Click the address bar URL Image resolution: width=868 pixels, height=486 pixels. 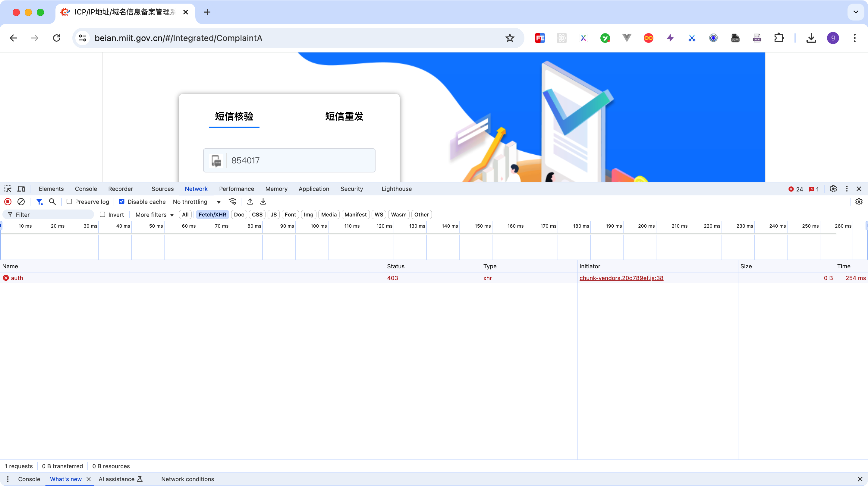coord(178,38)
